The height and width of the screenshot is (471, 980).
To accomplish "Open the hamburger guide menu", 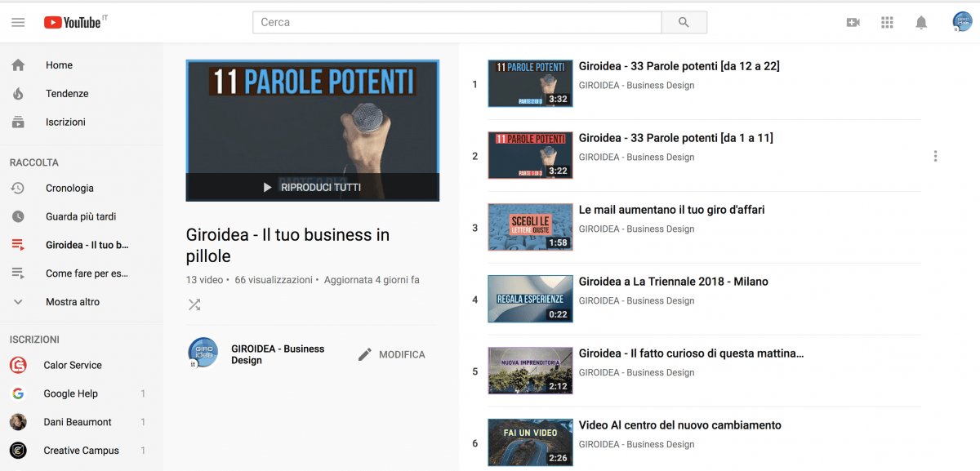I will [18, 22].
